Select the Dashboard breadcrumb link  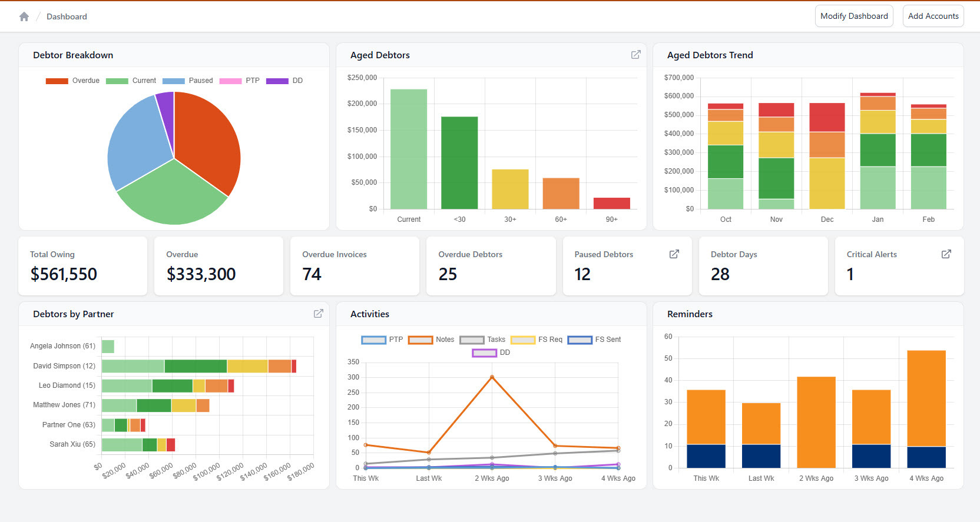67,16
